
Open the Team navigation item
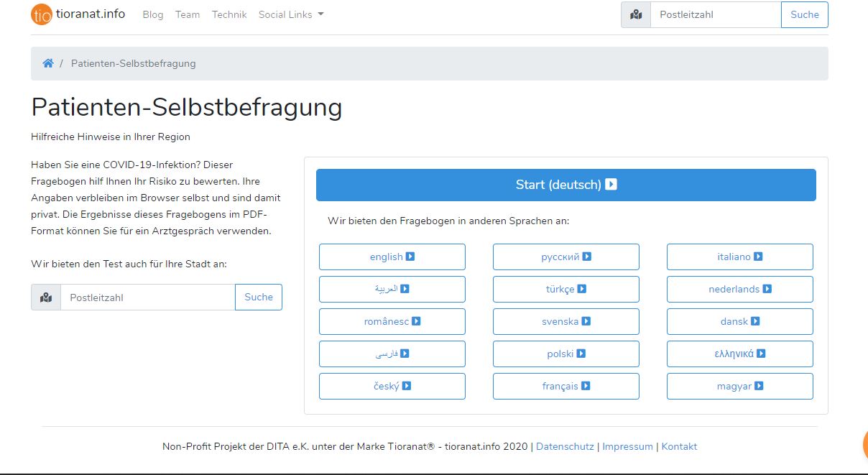coord(188,14)
